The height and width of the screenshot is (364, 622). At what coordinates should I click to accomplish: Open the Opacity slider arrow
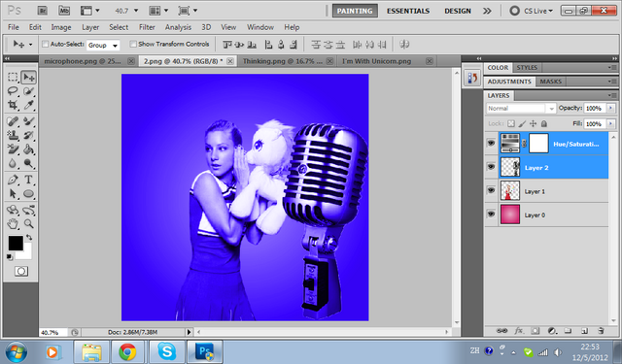[x=611, y=108]
